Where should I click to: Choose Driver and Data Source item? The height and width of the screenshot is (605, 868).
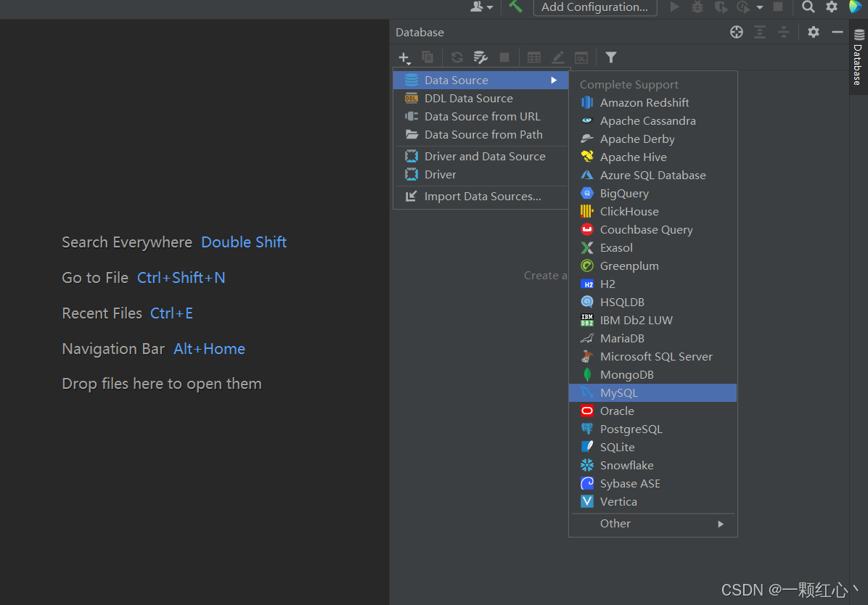[x=480, y=157]
